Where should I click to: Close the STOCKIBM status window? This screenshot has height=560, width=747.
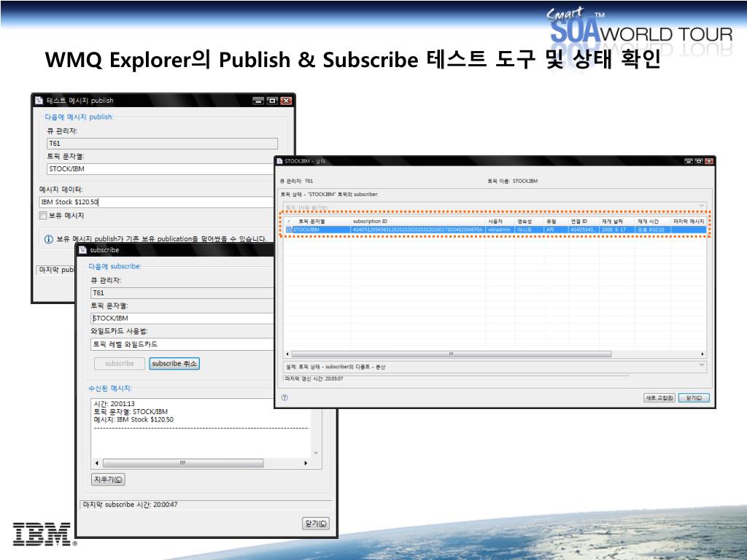(709, 161)
